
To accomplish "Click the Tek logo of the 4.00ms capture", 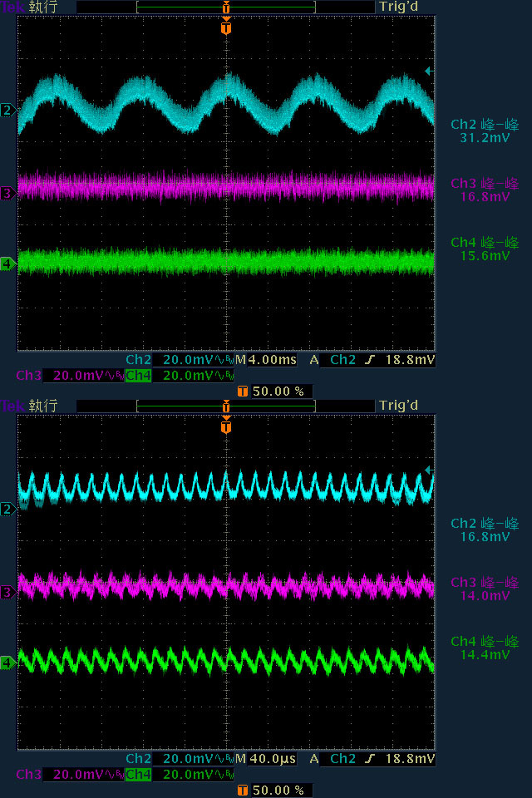I will click(x=12, y=7).
